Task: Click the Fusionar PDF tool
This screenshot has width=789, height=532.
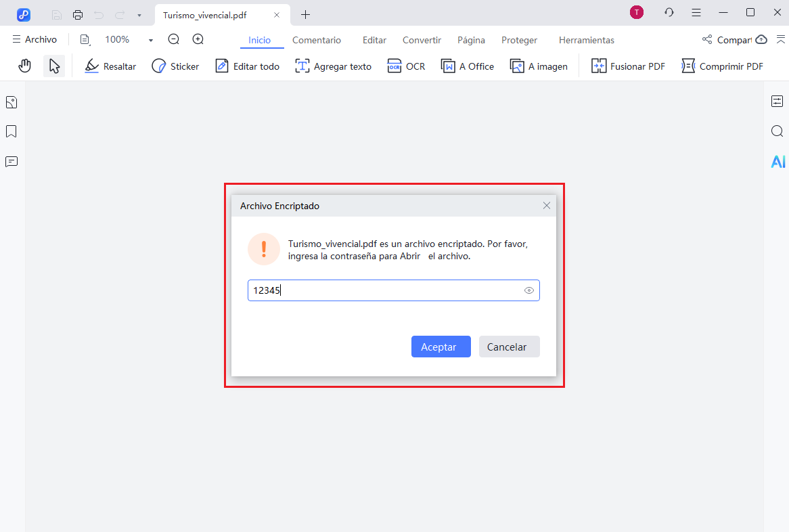Action: pos(628,66)
